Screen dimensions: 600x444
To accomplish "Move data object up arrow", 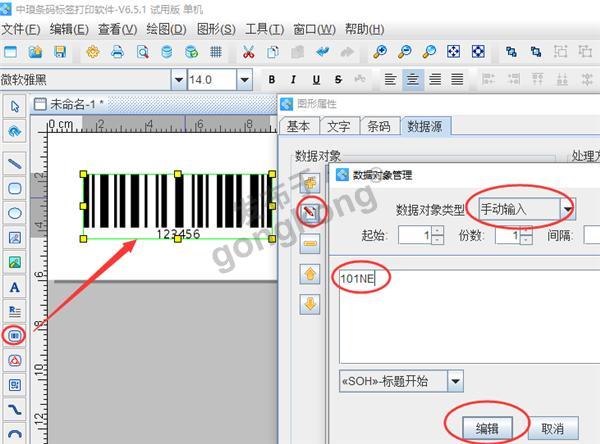I will tap(310, 274).
